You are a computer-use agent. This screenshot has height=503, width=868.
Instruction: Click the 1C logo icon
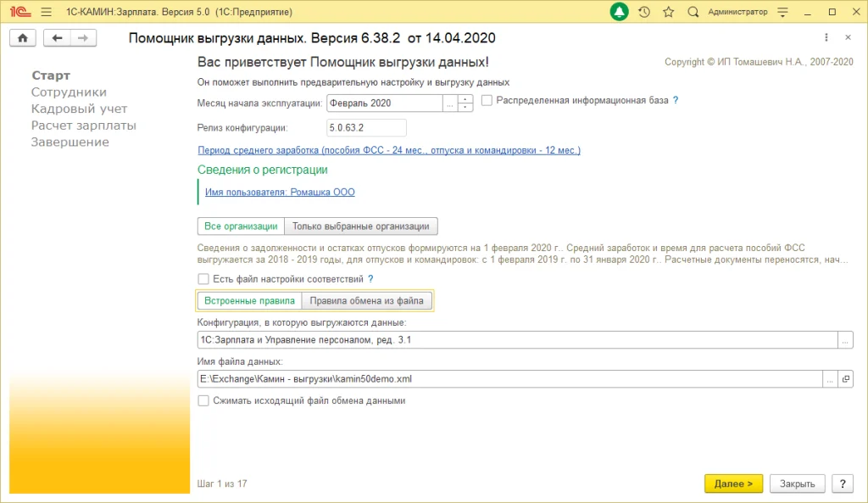[x=19, y=12]
